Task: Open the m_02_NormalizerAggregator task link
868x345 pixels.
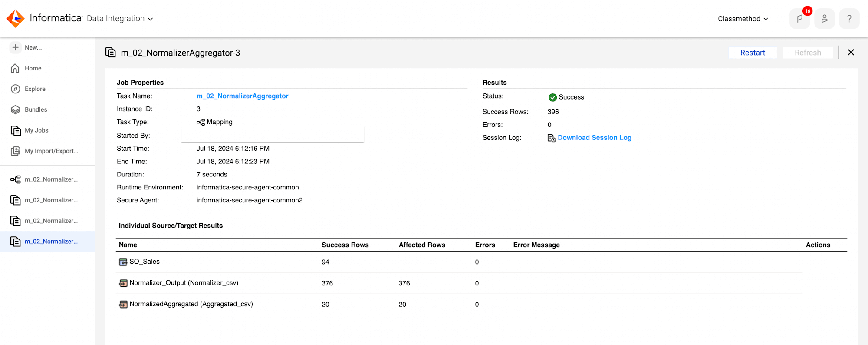Action: [x=242, y=96]
